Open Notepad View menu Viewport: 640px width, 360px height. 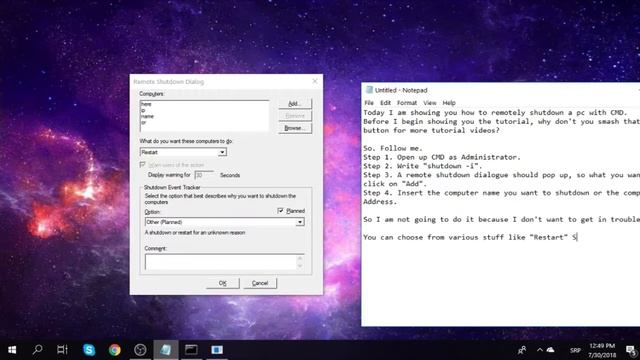click(x=429, y=103)
